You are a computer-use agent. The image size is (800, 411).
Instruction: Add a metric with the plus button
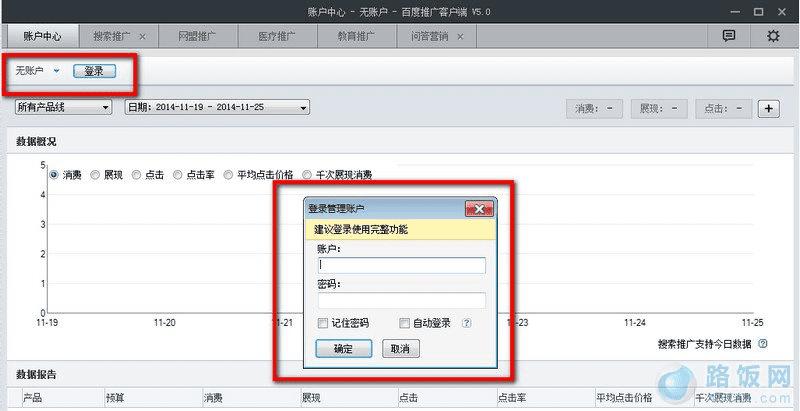pos(769,109)
